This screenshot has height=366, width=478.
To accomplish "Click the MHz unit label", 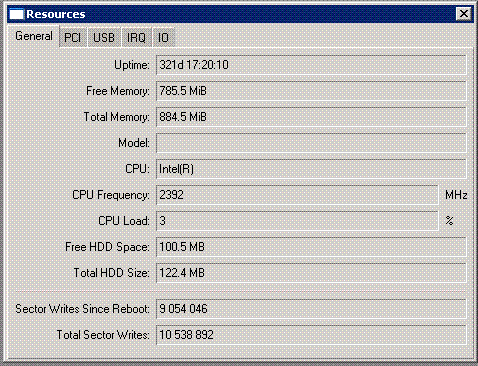I will pyautogui.click(x=456, y=195).
